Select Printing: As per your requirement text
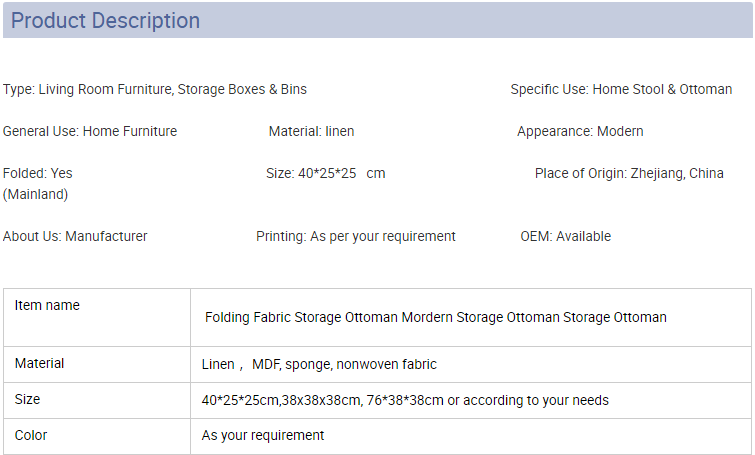 [x=356, y=236]
